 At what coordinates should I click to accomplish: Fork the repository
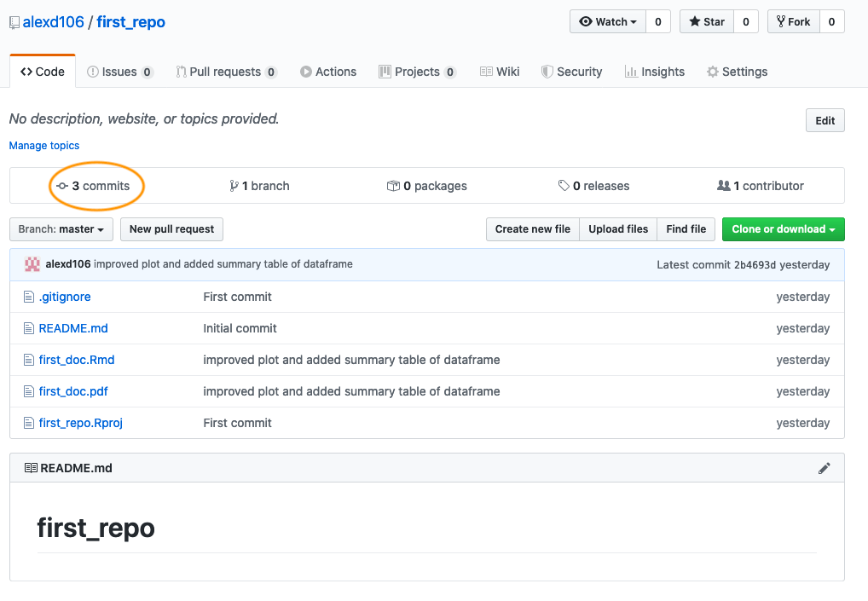[793, 21]
